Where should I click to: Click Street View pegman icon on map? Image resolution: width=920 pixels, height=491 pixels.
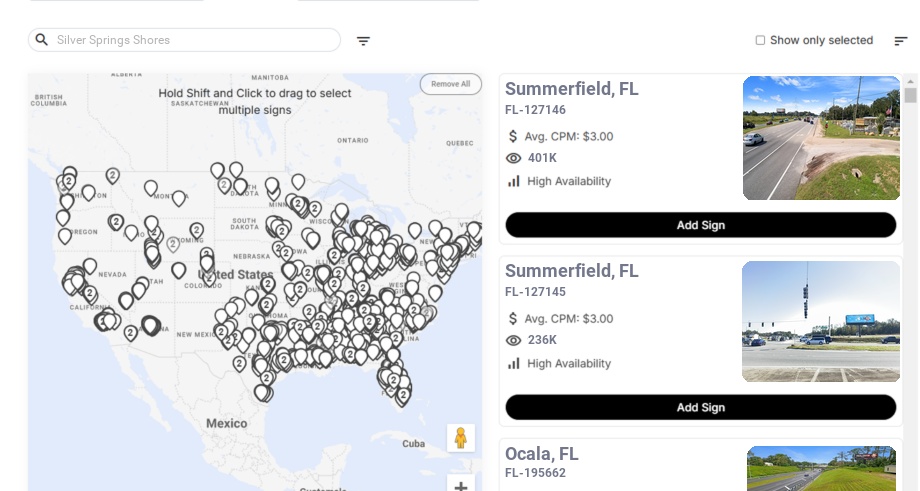(460, 438)
